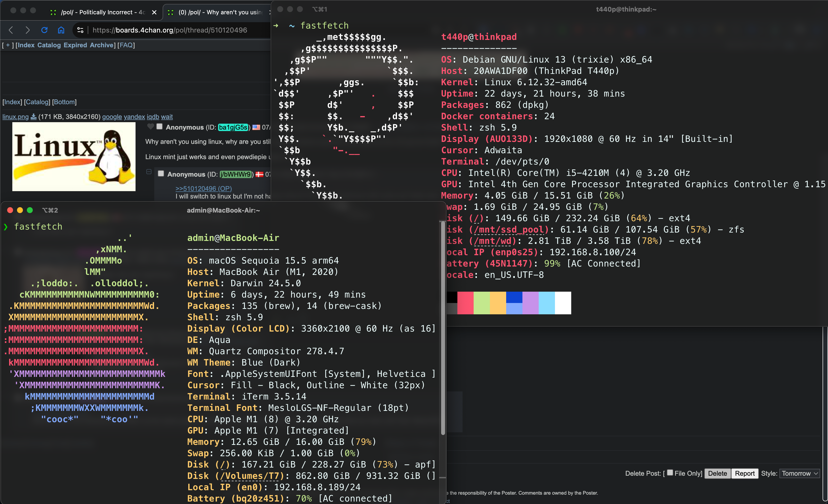Click the /mnt/wd path in thinkpad terminal
The width and height of the screenshot is (828, 504).
[x=492, y=241]
